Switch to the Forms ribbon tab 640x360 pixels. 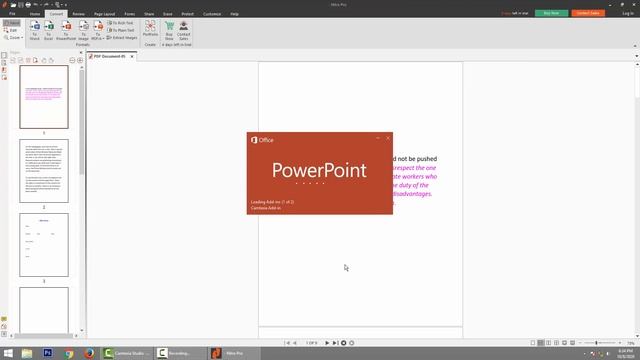[x=130, y=14]
